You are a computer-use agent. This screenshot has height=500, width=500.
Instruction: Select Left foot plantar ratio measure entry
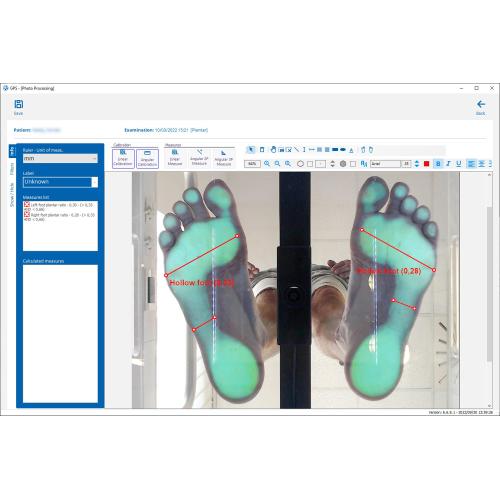click(x=59, y=207)
